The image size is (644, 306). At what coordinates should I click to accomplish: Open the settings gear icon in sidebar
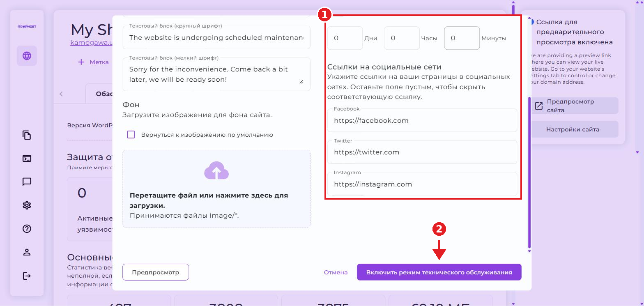[x=27, y=205]
